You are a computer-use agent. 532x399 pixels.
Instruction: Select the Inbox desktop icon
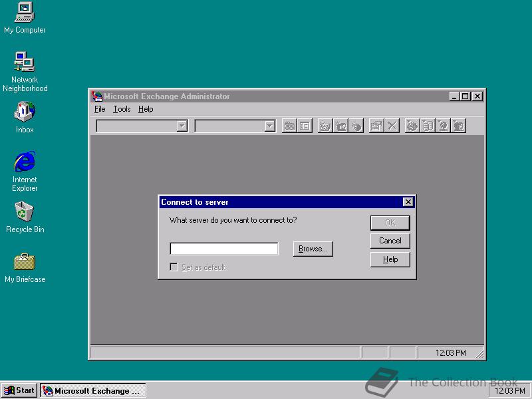click(25, 117)
